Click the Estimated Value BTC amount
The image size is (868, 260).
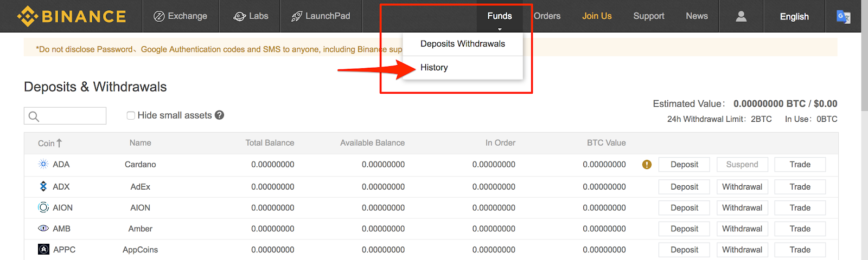[769, 103]
